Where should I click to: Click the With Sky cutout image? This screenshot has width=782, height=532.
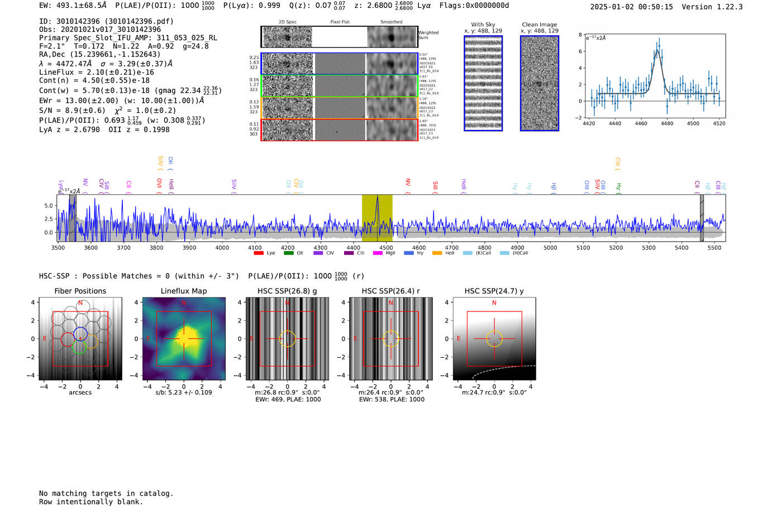[x=483, y=83]
